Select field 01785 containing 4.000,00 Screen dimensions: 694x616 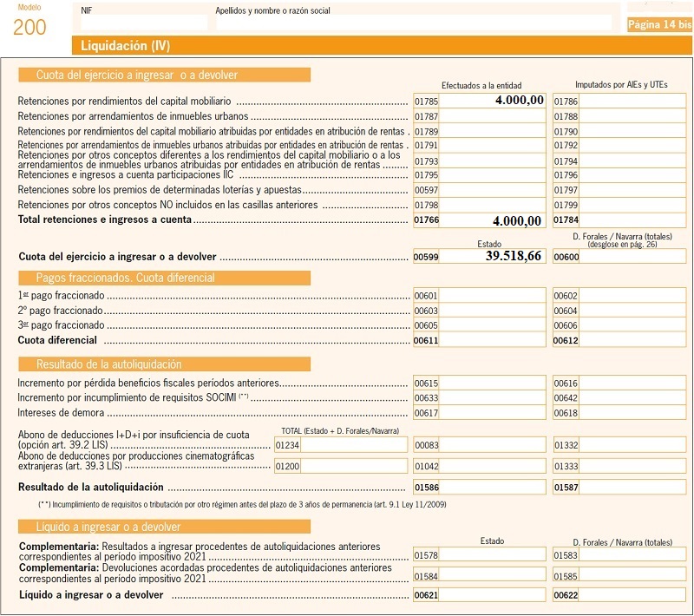coord(492,101)
